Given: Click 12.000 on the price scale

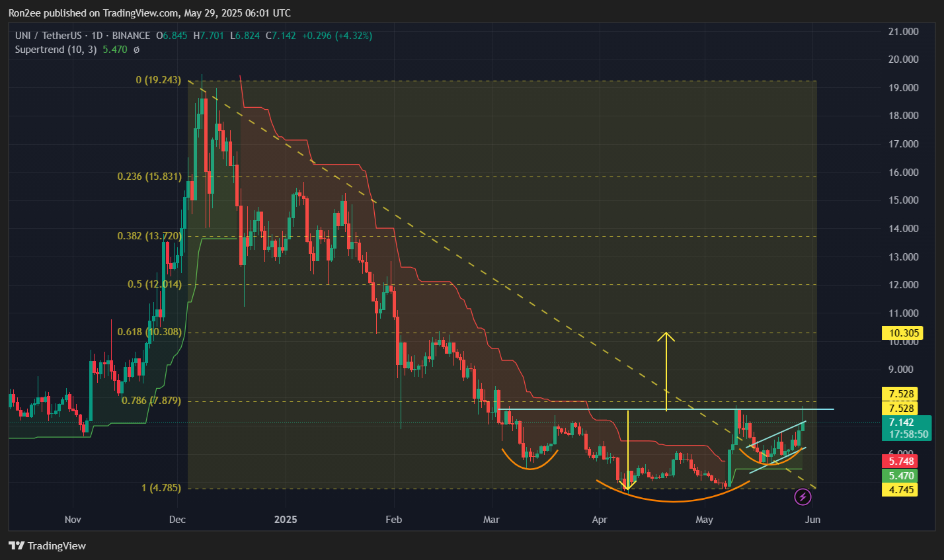Looking at the screenshot, I should [x=904, y=285].
